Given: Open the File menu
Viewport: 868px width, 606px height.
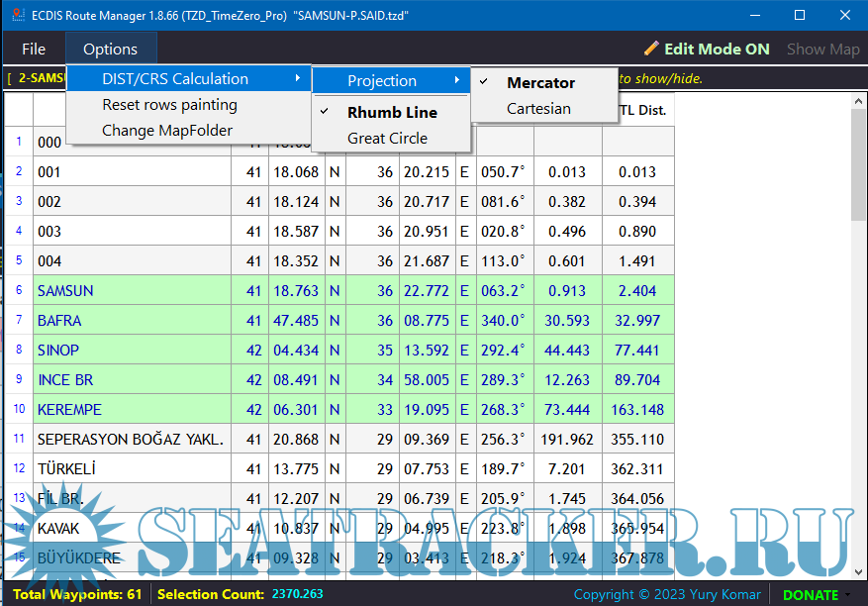Looking at the screenshot, I should click(x=34, y=49).
